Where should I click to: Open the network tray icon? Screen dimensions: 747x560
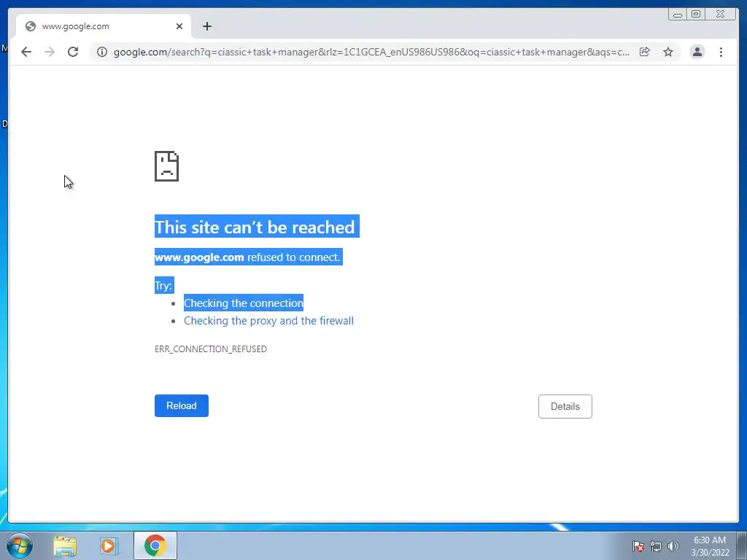(x=656, y=546)
